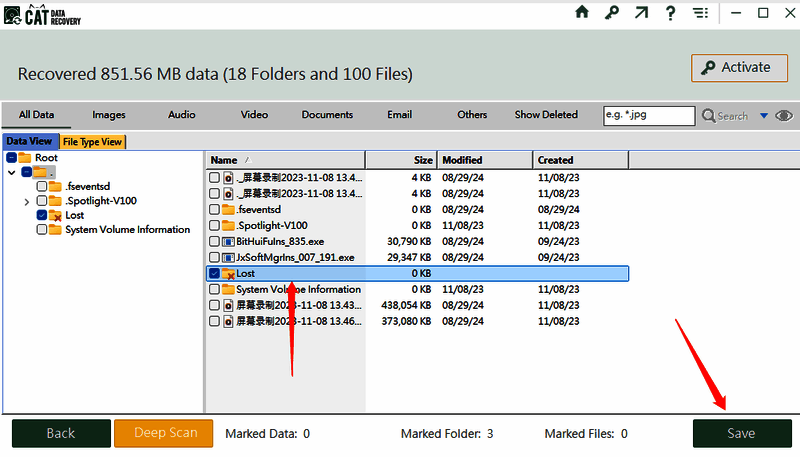The height and width of the screenshot is (457, 800).
Task: Click 30,790 KB size cell
Action: (x=409, y=242)
